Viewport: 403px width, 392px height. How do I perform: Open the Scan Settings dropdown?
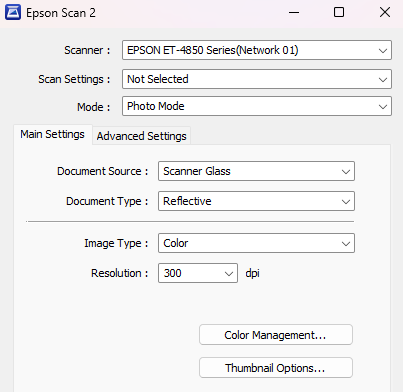pos(257,79)
